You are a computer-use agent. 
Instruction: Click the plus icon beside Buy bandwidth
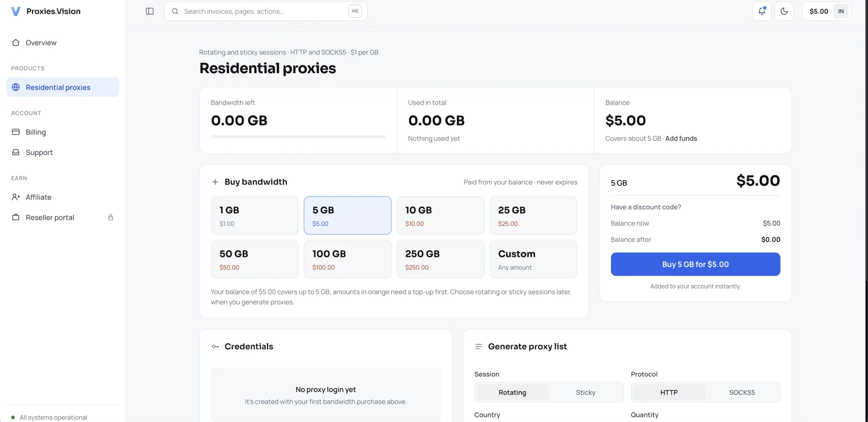point(215,182)
